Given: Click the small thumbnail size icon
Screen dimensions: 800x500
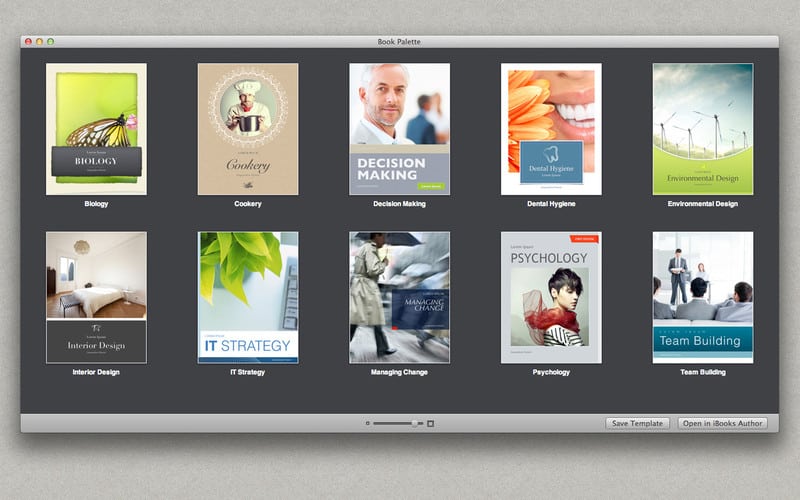Looking at the screenshot, I should pyautogui.click(x=367, y=424).
